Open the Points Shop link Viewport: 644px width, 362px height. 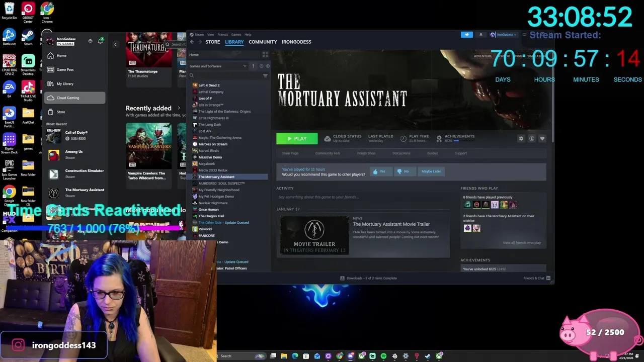366,153
